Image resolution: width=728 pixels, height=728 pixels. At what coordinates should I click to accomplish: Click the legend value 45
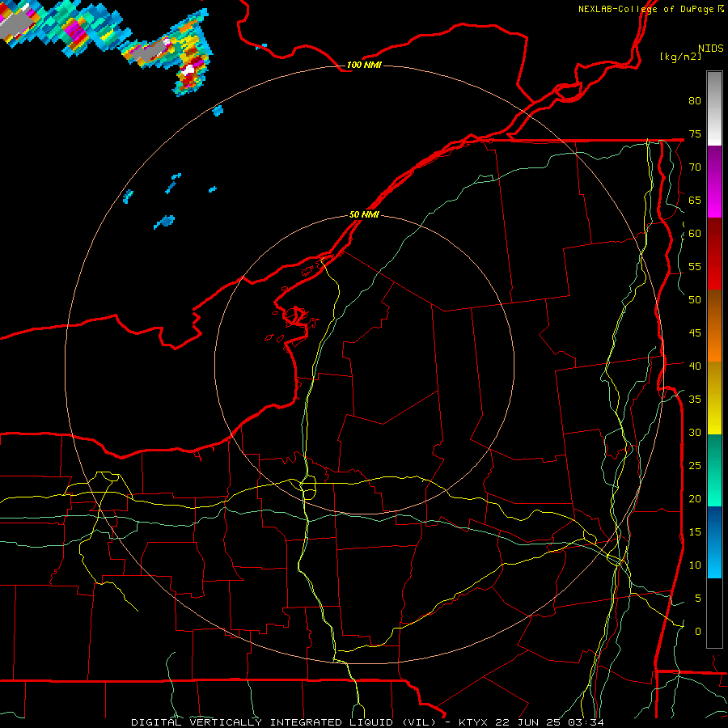click(x=695, y=333)
